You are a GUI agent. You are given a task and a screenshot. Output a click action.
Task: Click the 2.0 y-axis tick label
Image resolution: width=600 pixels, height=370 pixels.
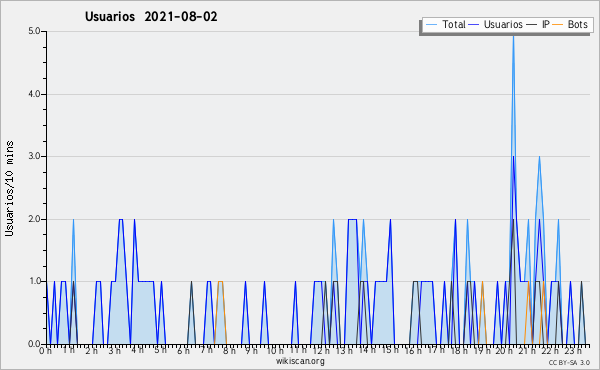(x=34, y=219)
